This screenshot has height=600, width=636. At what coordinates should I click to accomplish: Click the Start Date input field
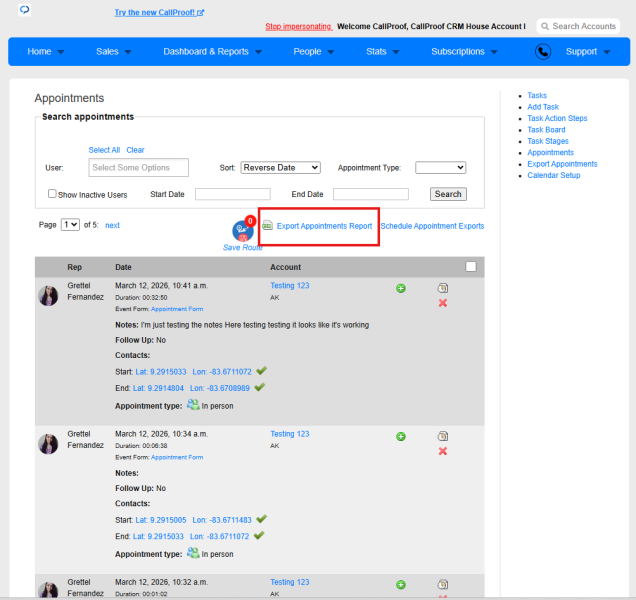pos(233,194)
